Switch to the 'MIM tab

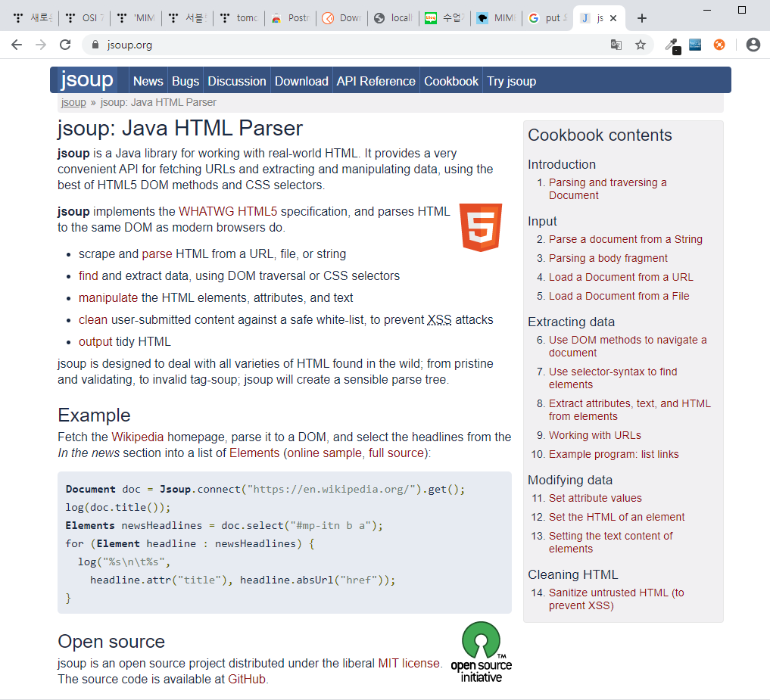click(x=136, y=18)
